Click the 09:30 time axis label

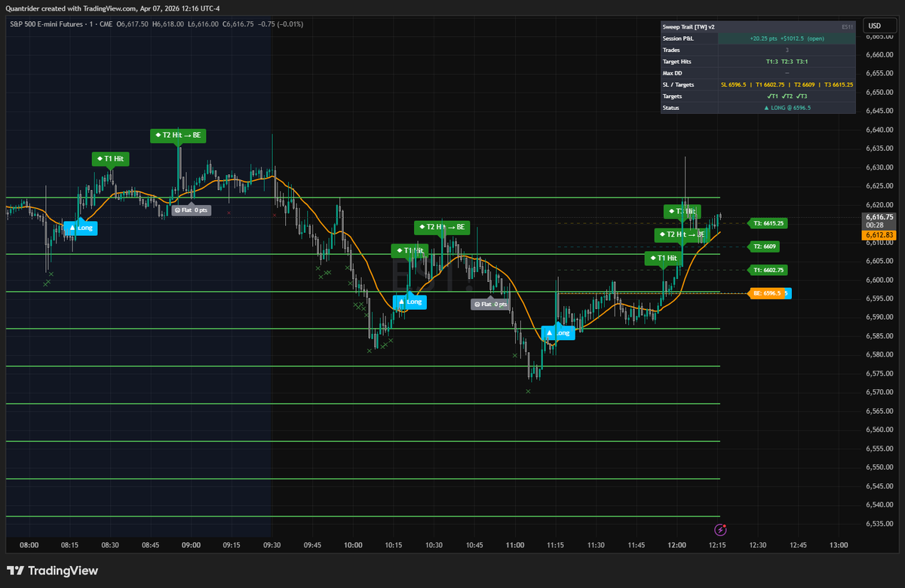coord(271,545)
